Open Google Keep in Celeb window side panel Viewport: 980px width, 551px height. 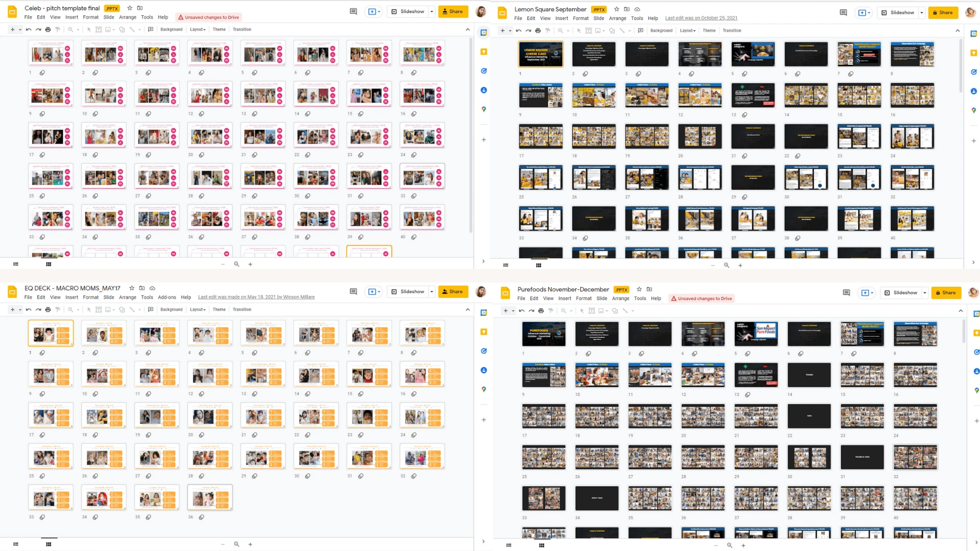point(484,52)
